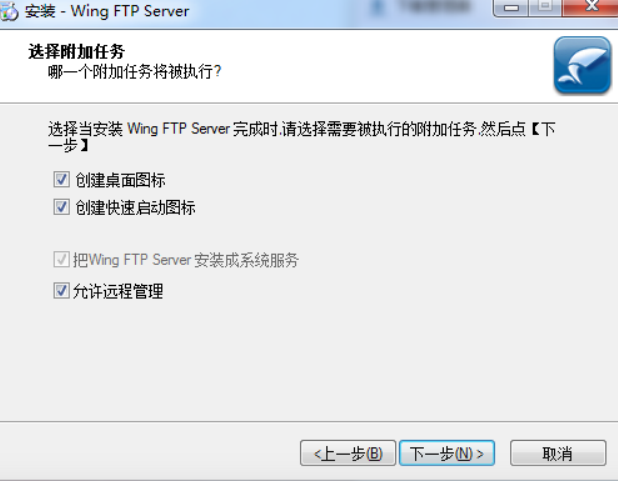
Task: Select the 创建桌面图标 label text
Action: pyautogui.click(x=120, y=180)
